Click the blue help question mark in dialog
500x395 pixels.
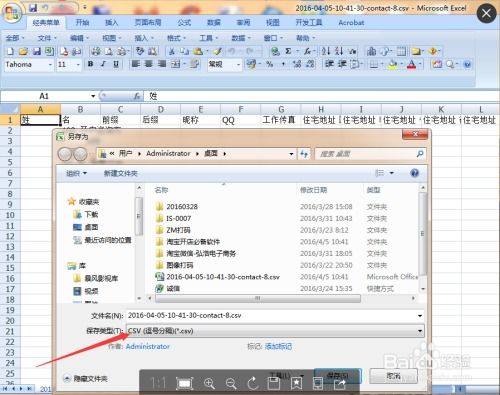tap(414, 173)
